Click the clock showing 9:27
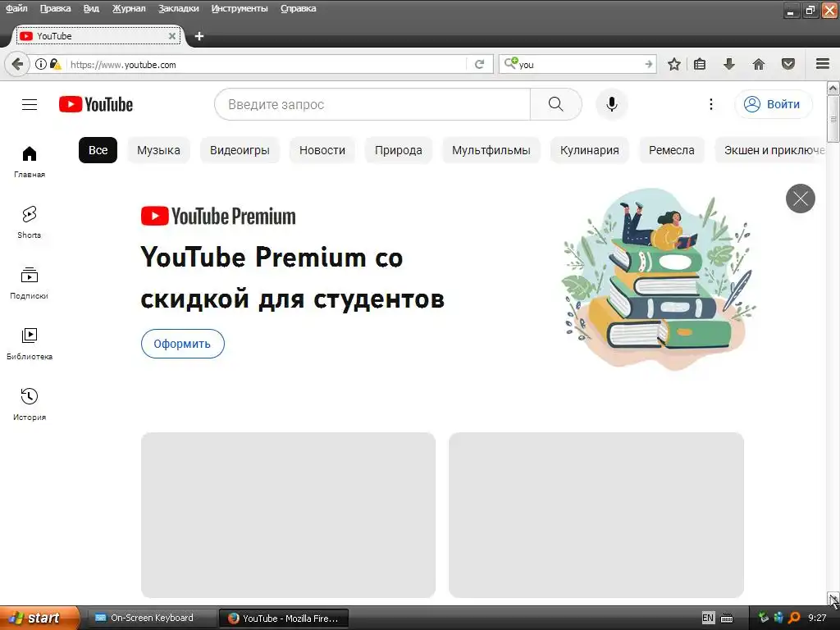Screen dimensions: 840x630 coord(817,618)
